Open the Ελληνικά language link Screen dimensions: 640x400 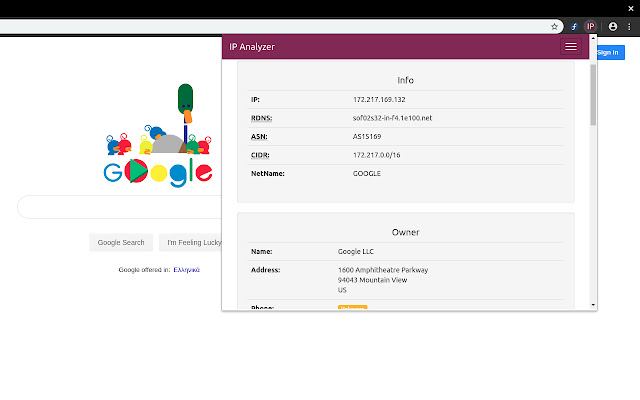[x=187, y=270]
